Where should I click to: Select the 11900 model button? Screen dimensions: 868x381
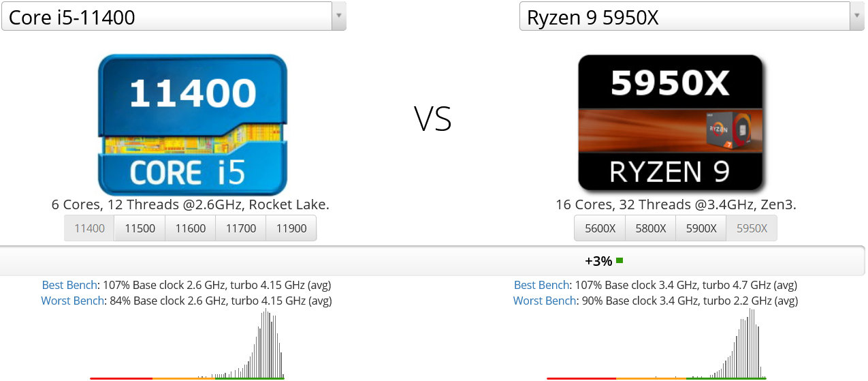click(291, 228)
